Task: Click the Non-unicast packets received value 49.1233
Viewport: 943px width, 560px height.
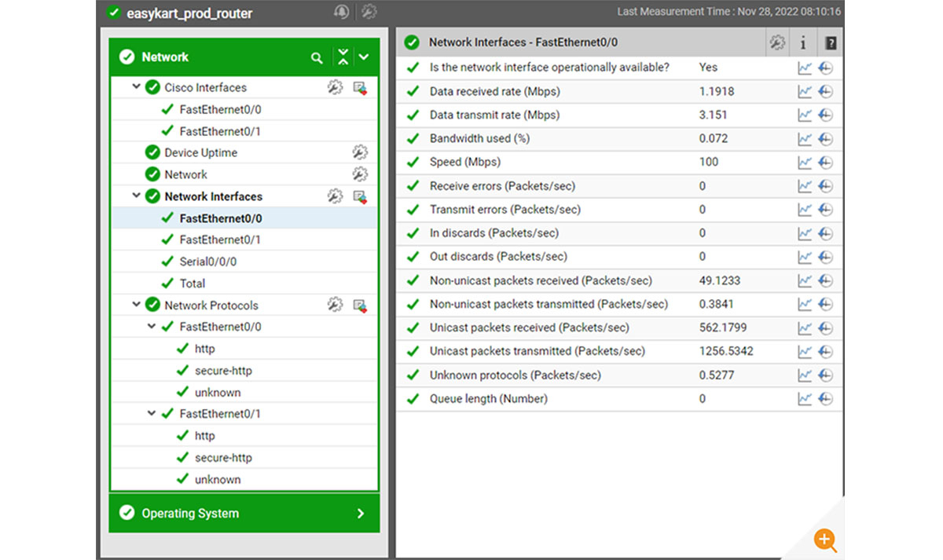Action: pyautogui.click(x=720, y=280)
